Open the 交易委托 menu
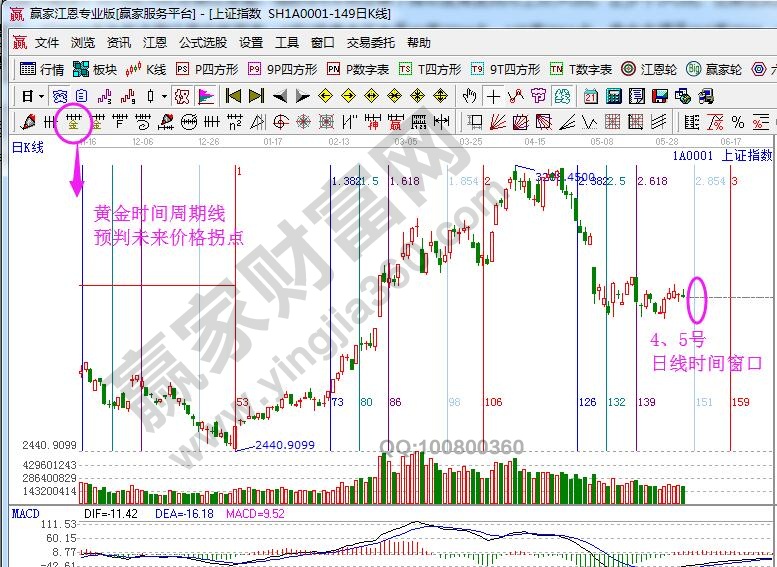Viewport: 777px width, 567px height. click(370, 43)
